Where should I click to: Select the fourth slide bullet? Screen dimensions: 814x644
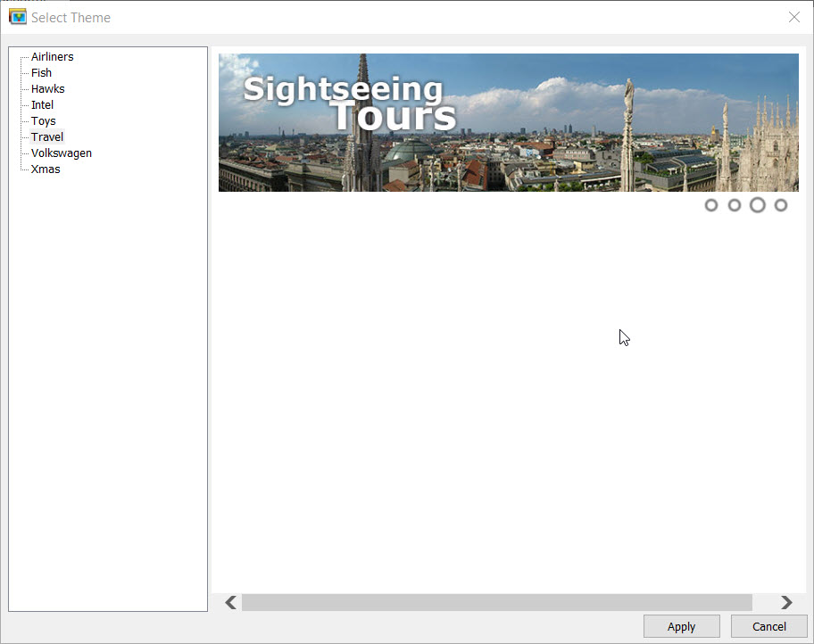tap(781, 205)
